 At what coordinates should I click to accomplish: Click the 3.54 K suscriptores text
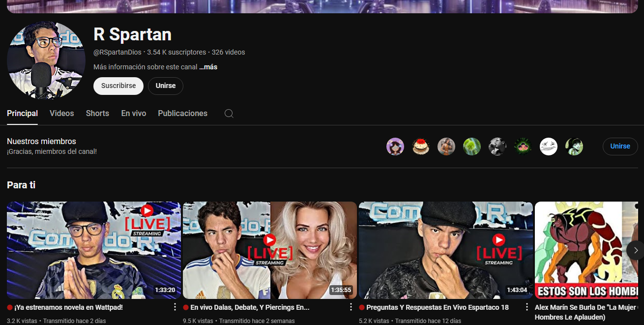click(x=176, y=52)
